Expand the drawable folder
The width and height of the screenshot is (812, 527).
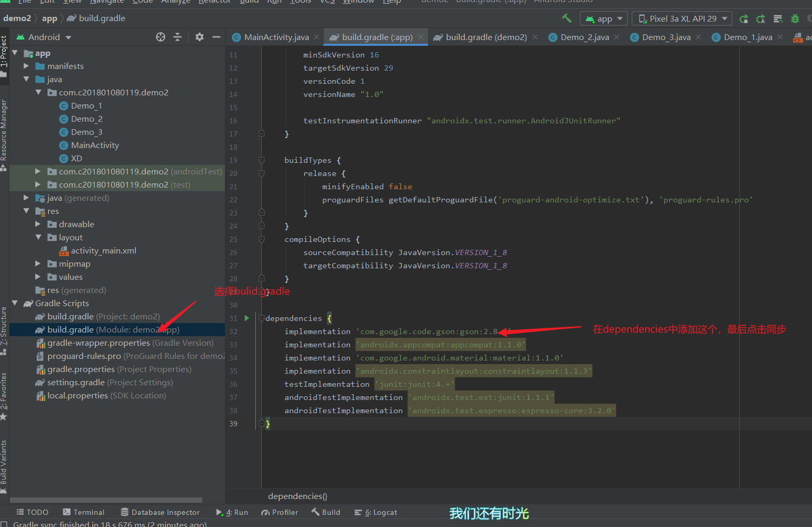tap(38, 224)
